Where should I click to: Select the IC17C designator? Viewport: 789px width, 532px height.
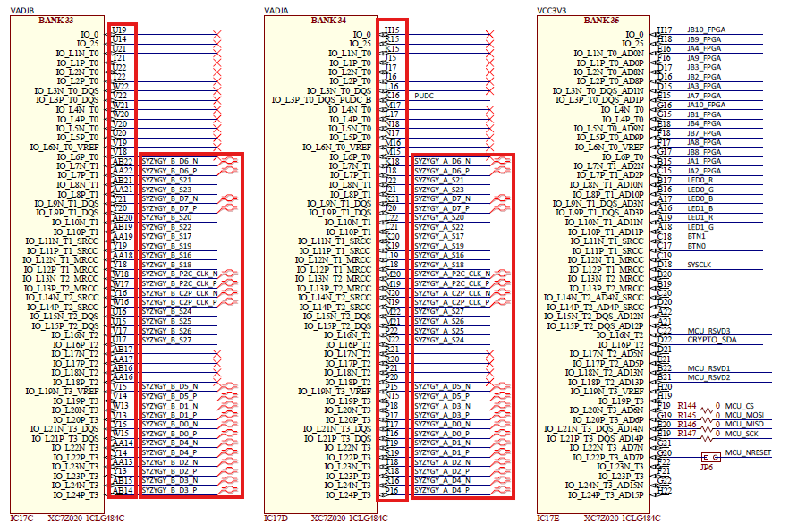click(x=21, y=519)
